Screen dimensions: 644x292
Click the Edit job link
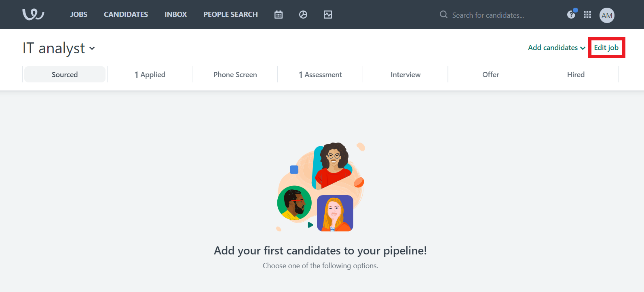[x=606, y=48]
